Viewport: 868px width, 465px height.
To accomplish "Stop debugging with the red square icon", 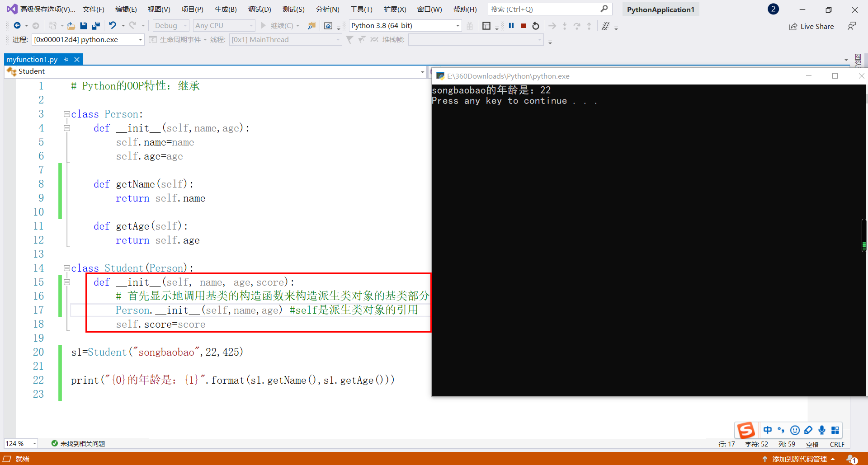I will click(x=524, y=26).
